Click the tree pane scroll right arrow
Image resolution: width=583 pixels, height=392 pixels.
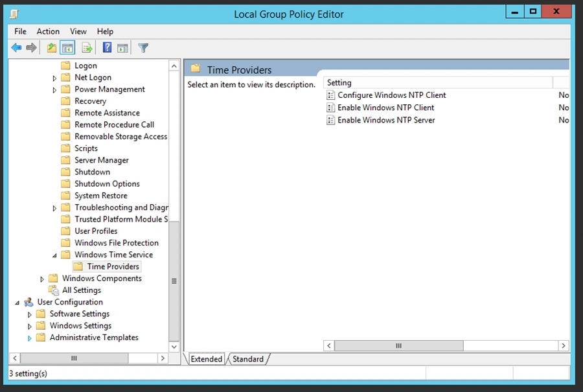click(x=163, y=358)
